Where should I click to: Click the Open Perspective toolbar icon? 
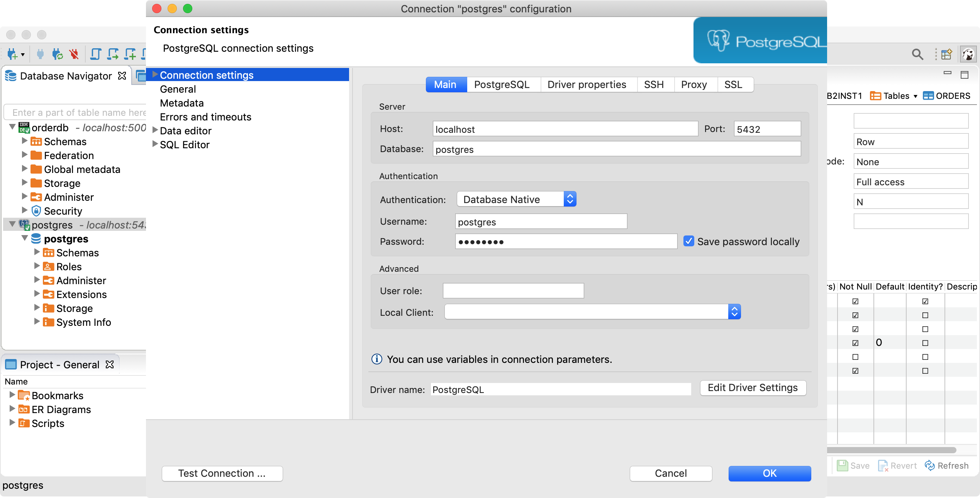click(946, 54)
